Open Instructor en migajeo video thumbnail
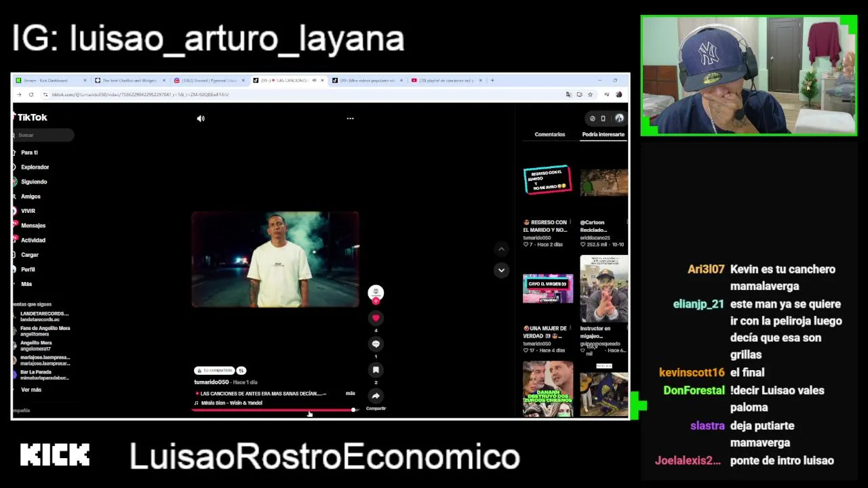This screenshot has height=488, width=868. point(604,288)
